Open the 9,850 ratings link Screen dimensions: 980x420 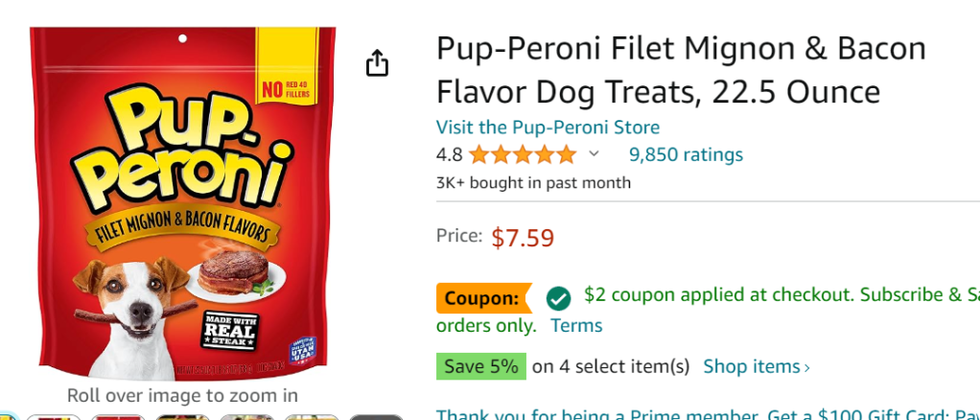(686, 154)
